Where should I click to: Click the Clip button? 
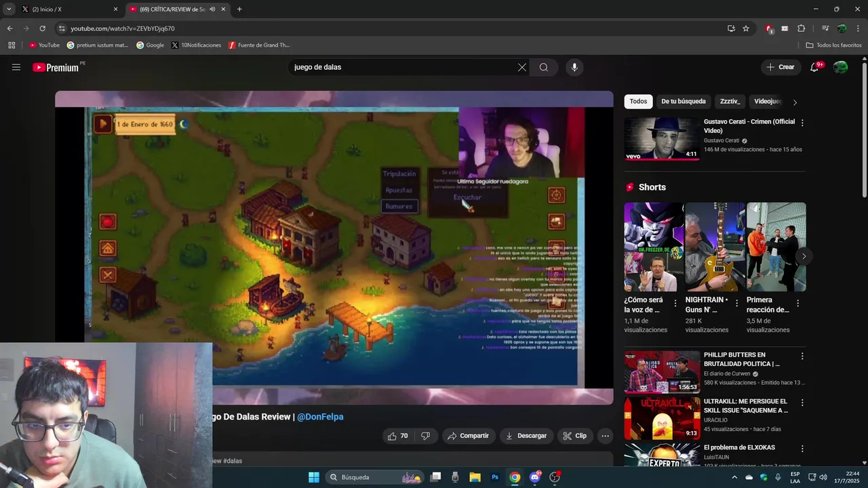tap(575, 436)
